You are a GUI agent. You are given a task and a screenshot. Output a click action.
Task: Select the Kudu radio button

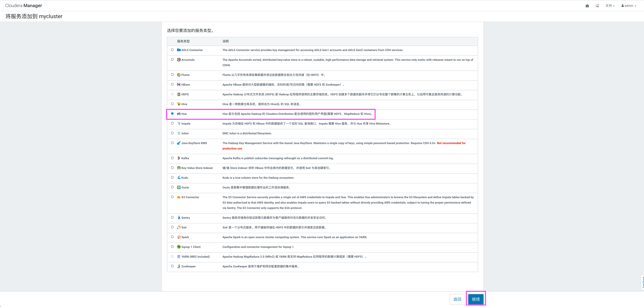coord(172,178)
